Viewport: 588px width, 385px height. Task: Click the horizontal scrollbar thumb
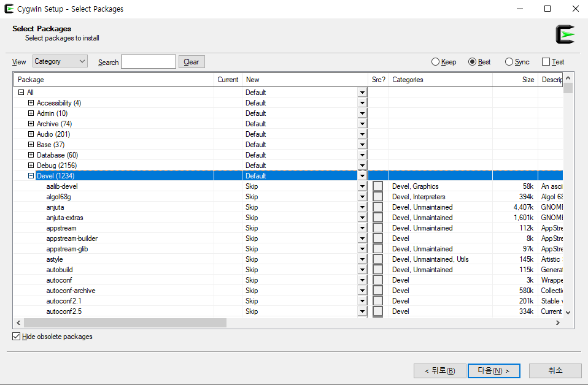[125, 323]
